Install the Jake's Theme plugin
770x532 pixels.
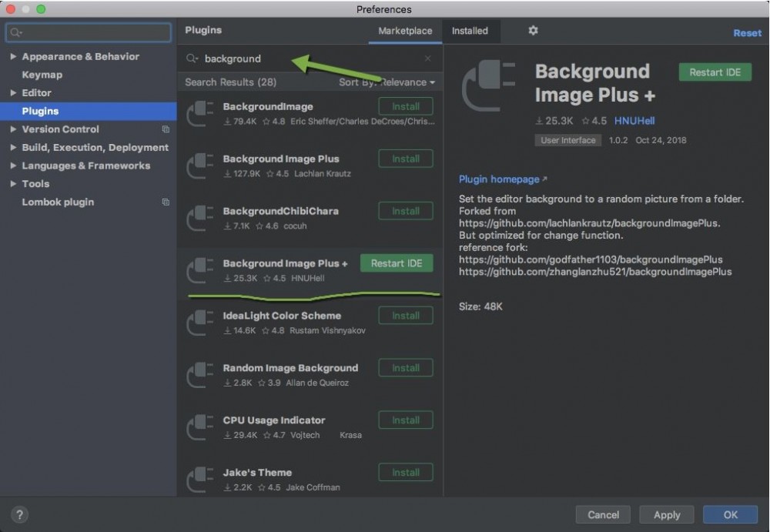[406, 473]
